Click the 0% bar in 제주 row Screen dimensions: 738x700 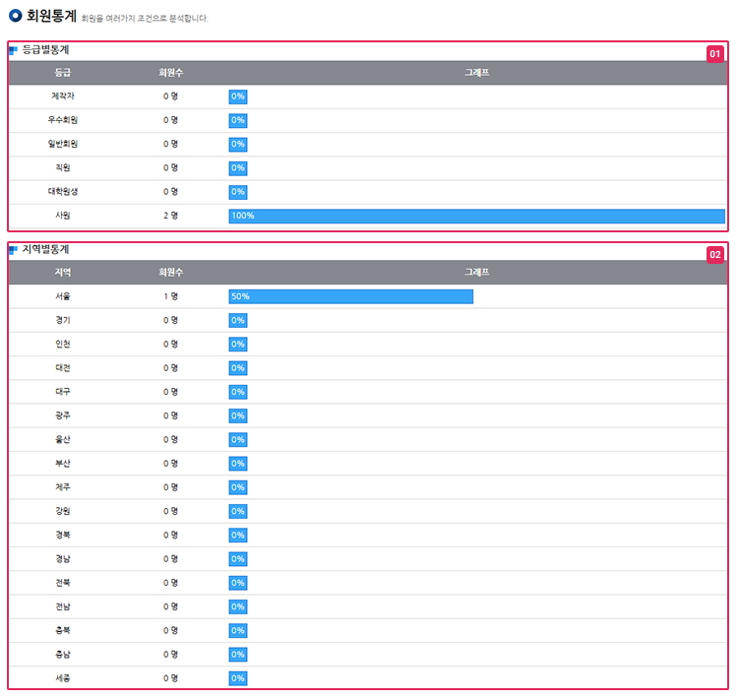[238, 487]
